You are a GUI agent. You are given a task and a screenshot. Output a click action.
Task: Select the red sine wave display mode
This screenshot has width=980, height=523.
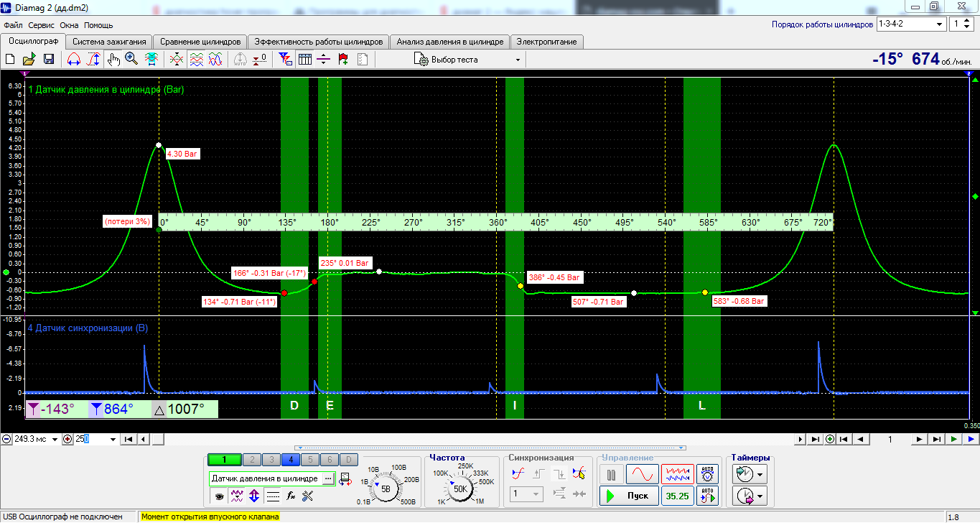(642, 474)
